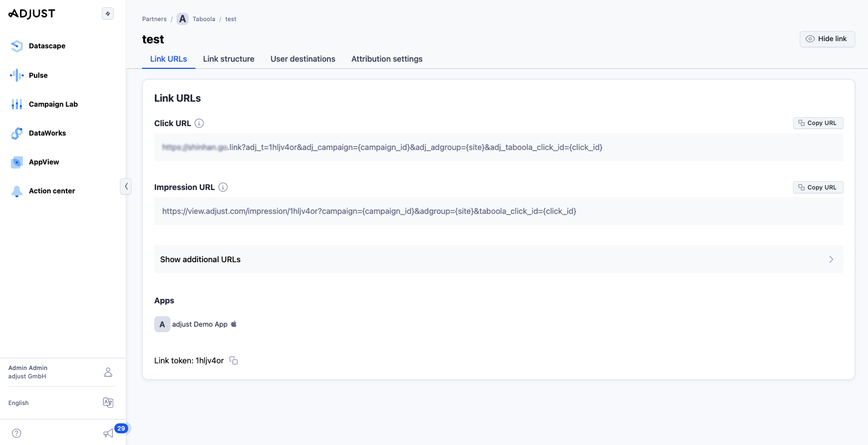Screen dimensions: 868x445
Task: Open help question mark icon
Action: pyautogui.click(x=17, y=433)
